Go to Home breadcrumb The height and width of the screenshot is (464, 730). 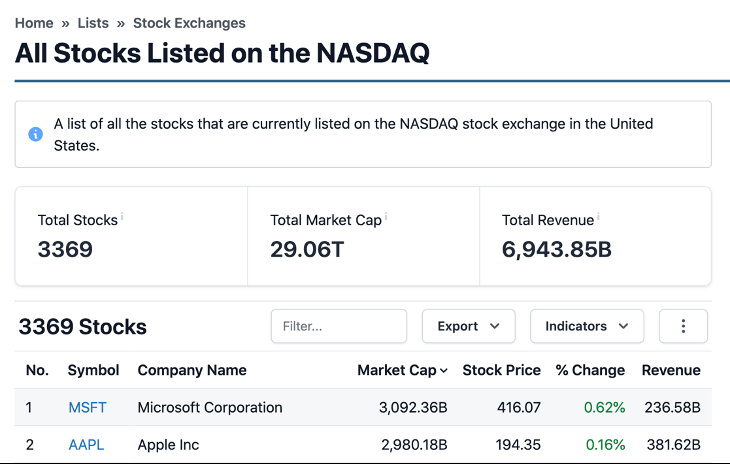coord(34,23)
